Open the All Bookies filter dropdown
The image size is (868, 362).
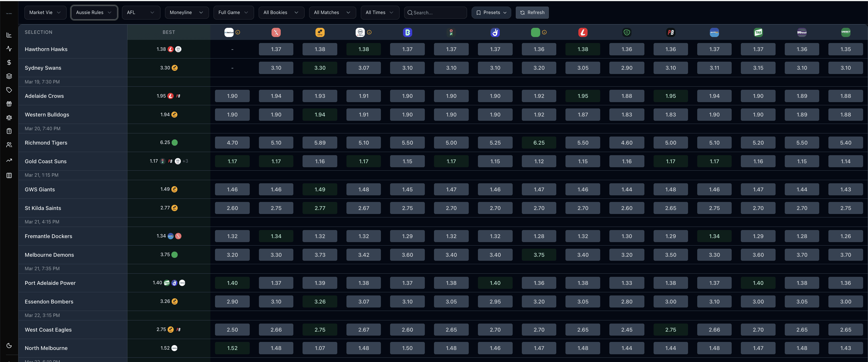281,12
